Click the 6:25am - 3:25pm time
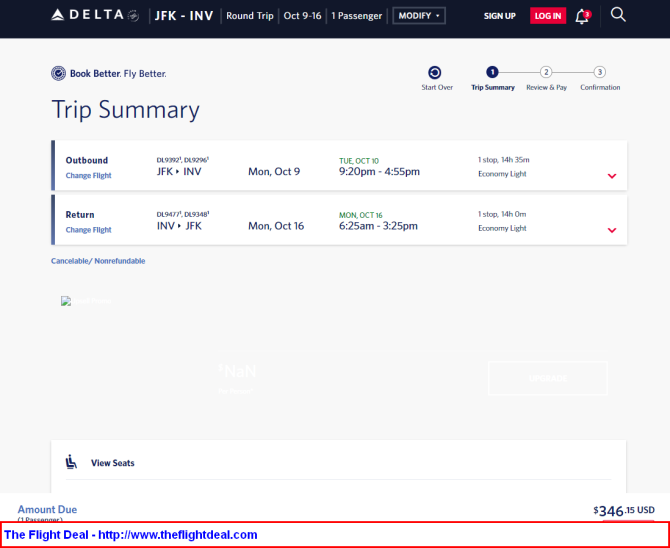The height and width of the screenshot is (548, 670). click(x=378, y=226)
